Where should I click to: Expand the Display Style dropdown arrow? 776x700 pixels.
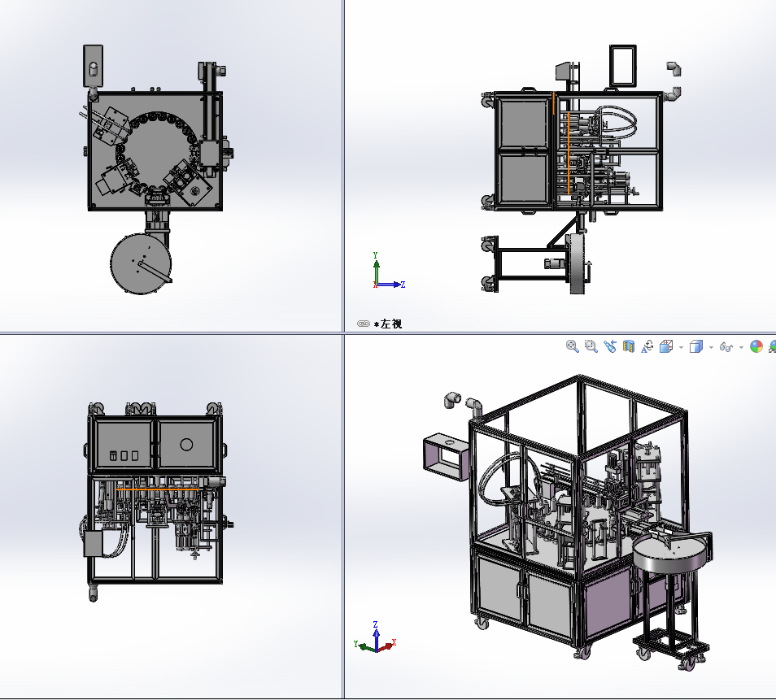(711, 347)
